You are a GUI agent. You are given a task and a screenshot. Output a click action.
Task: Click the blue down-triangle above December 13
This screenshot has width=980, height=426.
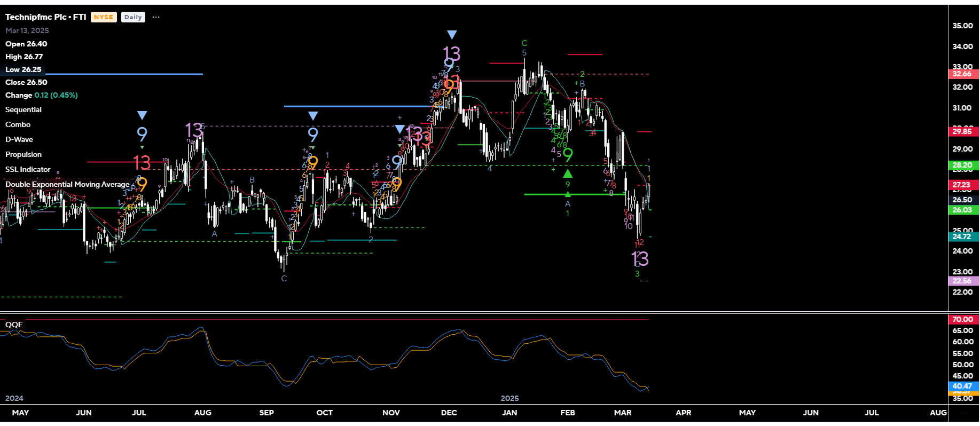coord(452,35)
